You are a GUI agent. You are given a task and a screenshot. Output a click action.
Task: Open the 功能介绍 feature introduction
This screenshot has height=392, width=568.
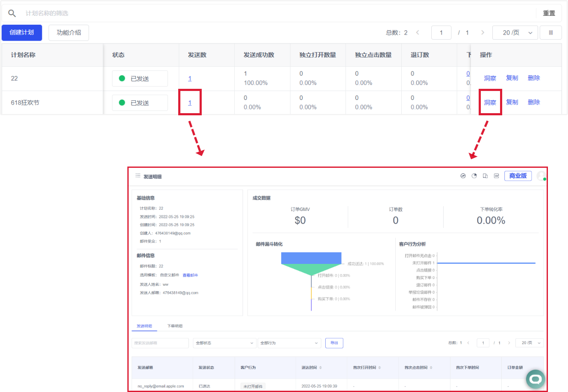click(69, 32)
